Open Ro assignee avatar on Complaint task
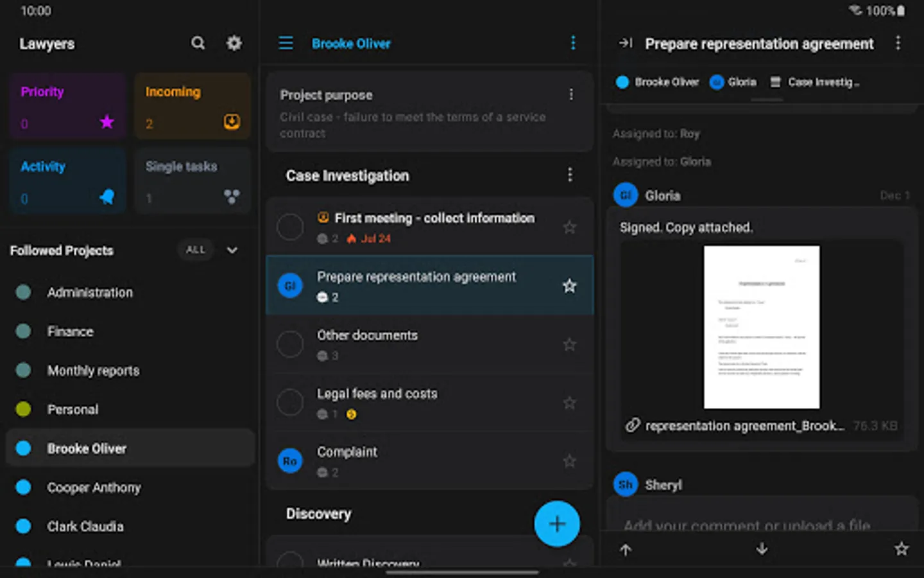 (x=290, y=461)
